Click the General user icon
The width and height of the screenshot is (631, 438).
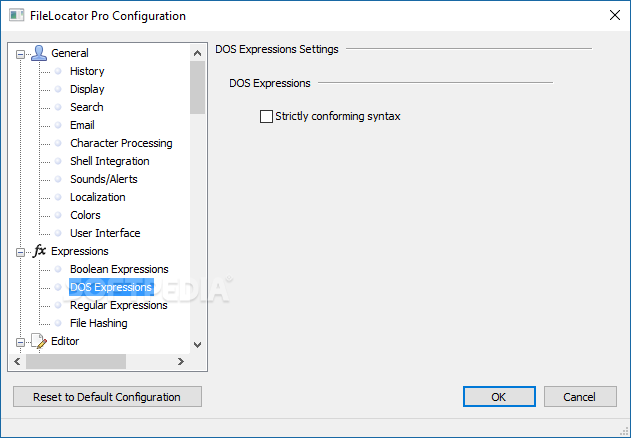point(39,53)
